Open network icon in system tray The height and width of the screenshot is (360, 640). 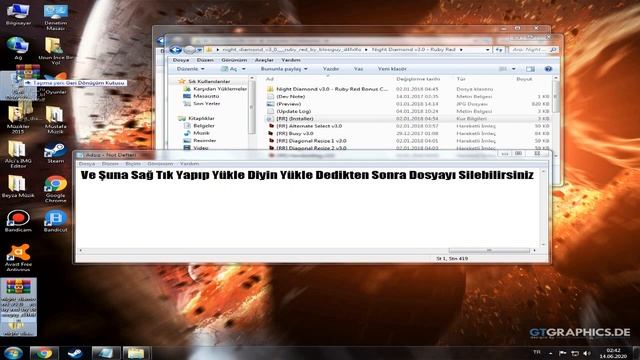click(x=575, y=353)
